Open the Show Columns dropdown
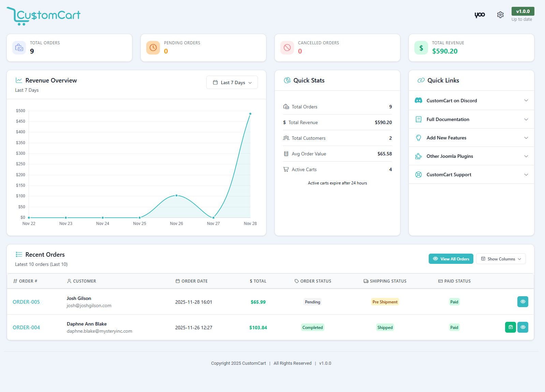545x392 pixels. 501,259
